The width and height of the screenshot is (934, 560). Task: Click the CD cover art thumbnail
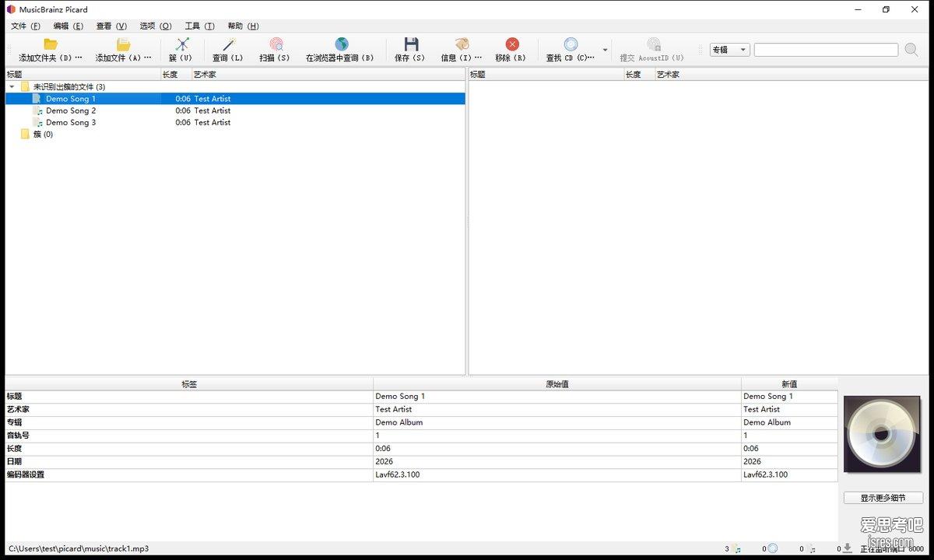pyautogui.click(x=882, y=434)
